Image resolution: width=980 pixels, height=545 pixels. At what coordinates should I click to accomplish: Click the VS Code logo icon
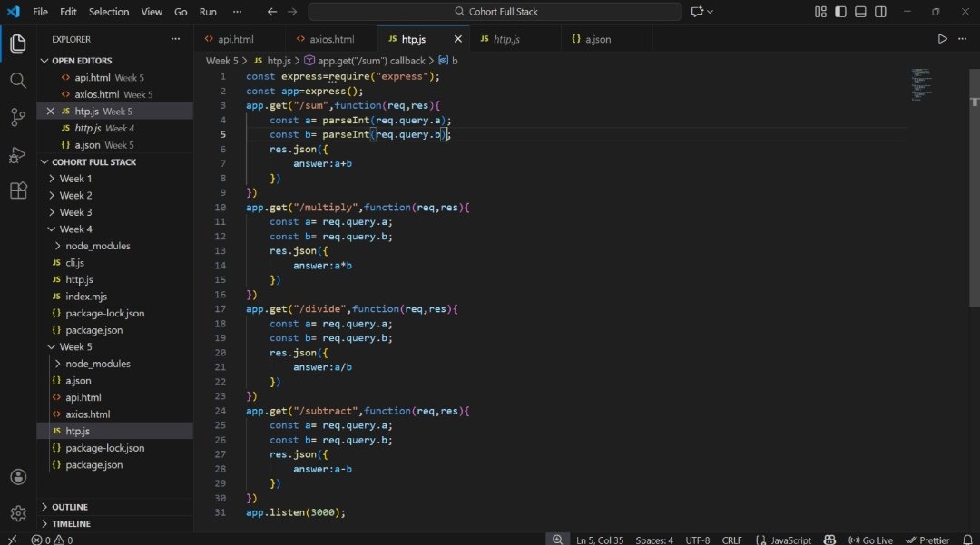[13, 11]
